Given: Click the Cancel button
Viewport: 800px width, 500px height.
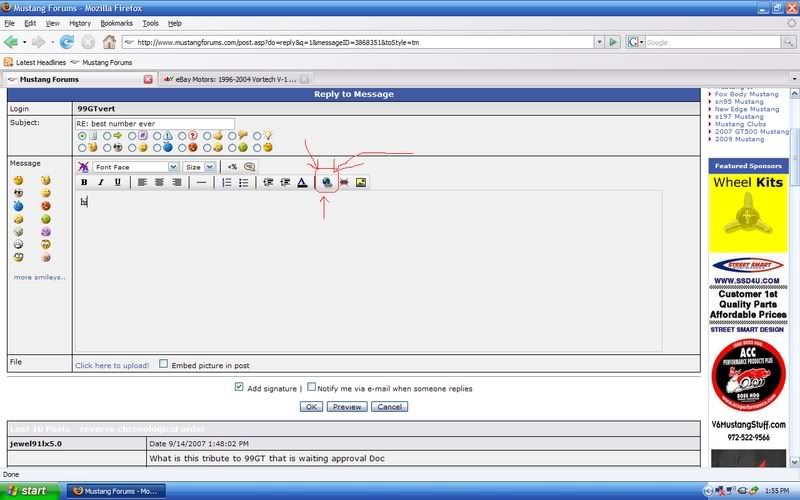Looking at the screenshot, I should coord(389,407).
